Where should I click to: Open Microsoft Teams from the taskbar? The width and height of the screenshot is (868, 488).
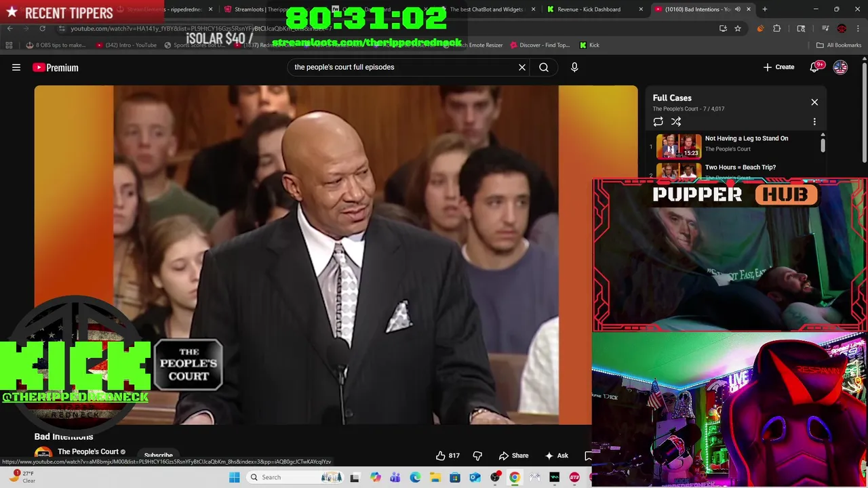point(395,477)
